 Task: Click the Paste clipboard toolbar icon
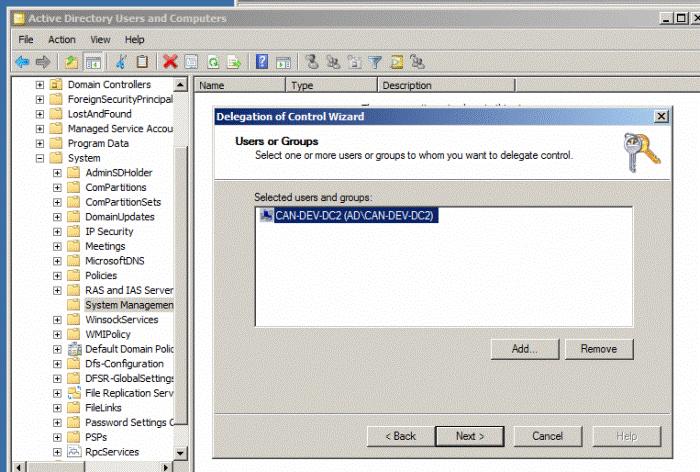point(142,61)
